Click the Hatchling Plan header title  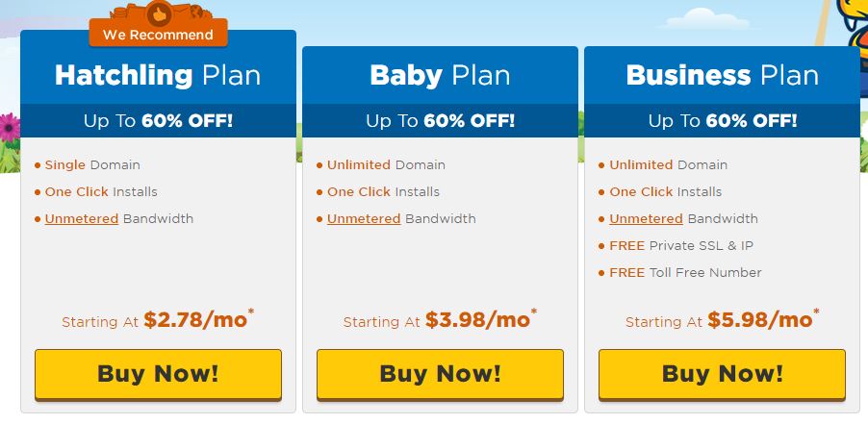(158, 75)
